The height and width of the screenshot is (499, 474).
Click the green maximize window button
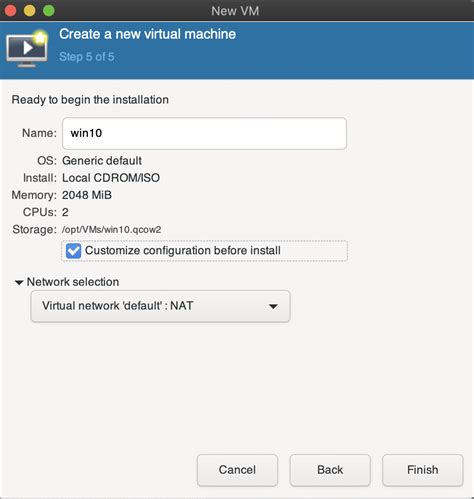coord(49,10)
